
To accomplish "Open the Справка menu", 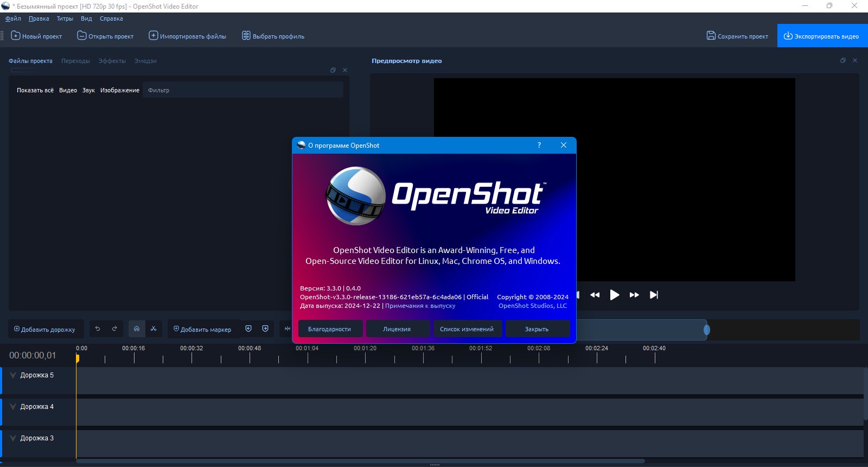I will (111, 18).
